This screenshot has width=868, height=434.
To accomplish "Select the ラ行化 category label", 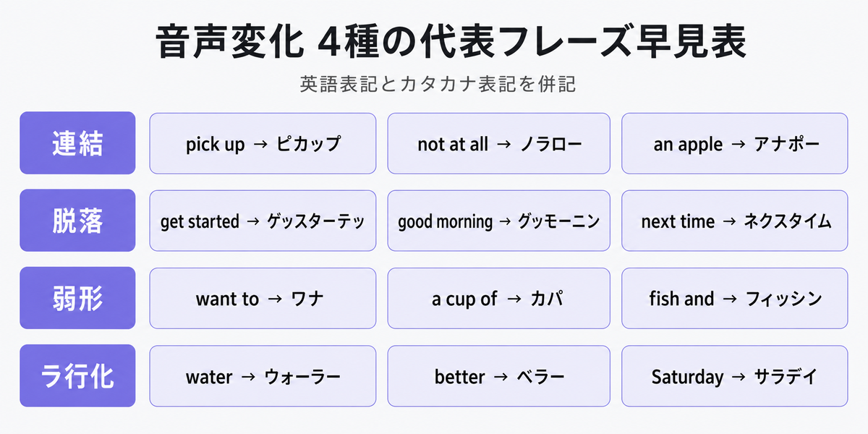I will coord(77,376).
